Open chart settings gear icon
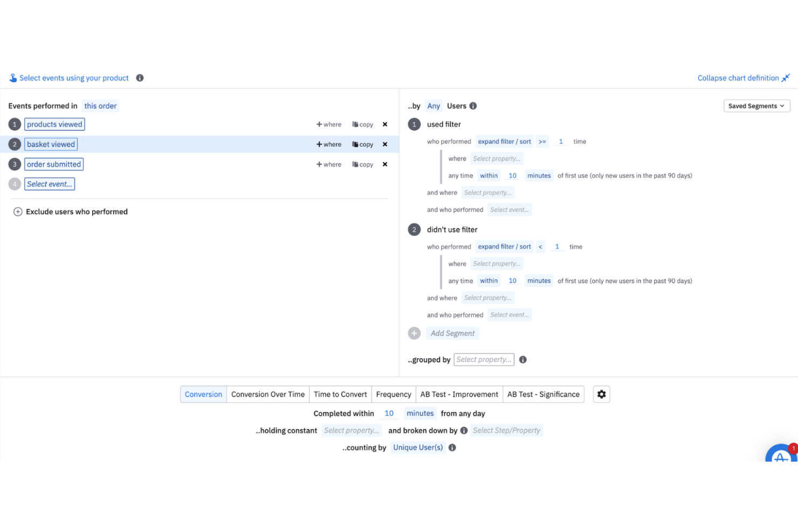This screenshot has height=532, width=798. [601, 394]
